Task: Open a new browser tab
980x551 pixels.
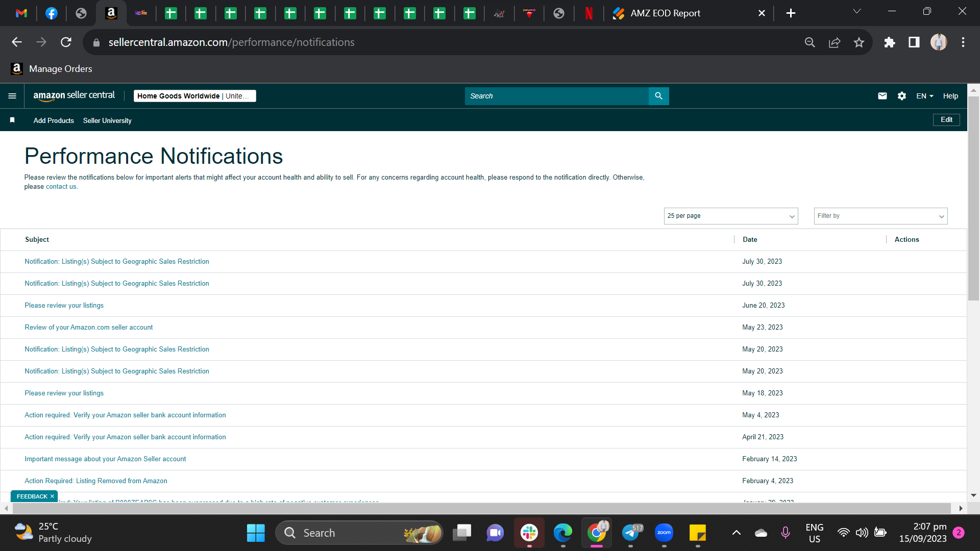Action: click(x=791, y=13)
